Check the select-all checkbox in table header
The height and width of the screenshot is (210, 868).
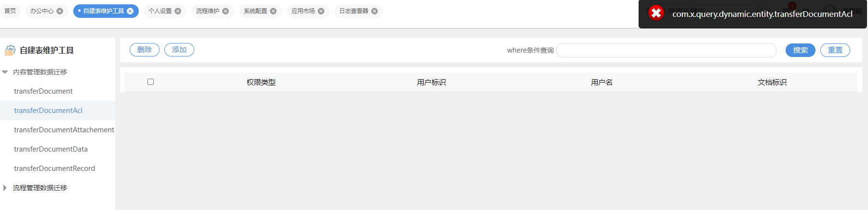[150, 82]
